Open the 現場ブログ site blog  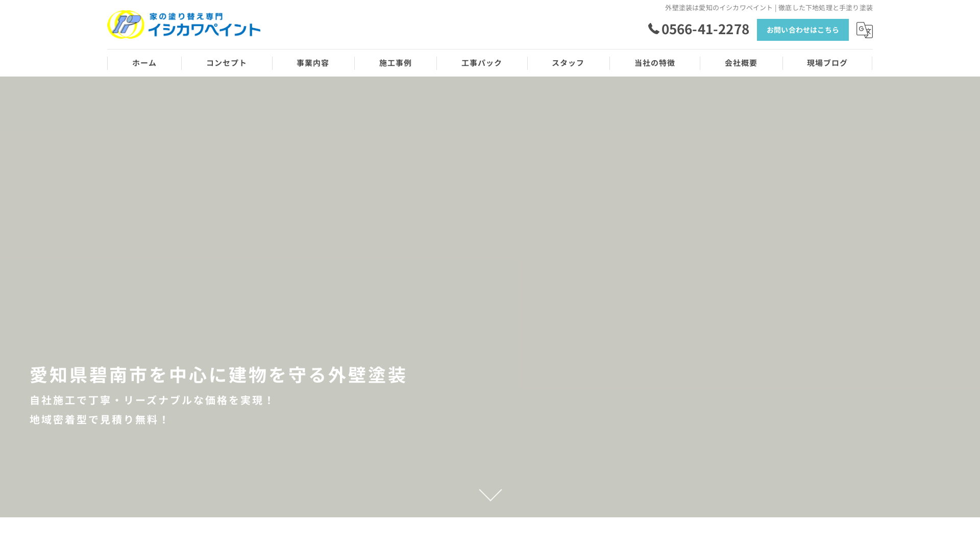point(827,63)
